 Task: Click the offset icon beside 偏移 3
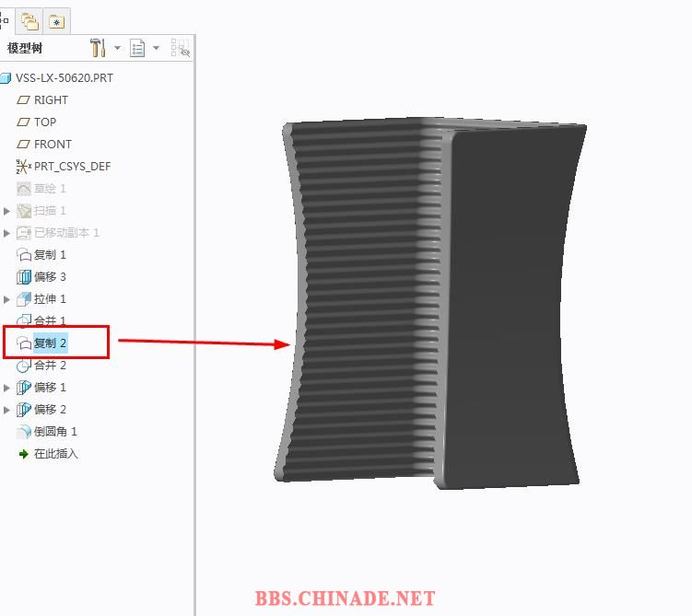(23, 277)
